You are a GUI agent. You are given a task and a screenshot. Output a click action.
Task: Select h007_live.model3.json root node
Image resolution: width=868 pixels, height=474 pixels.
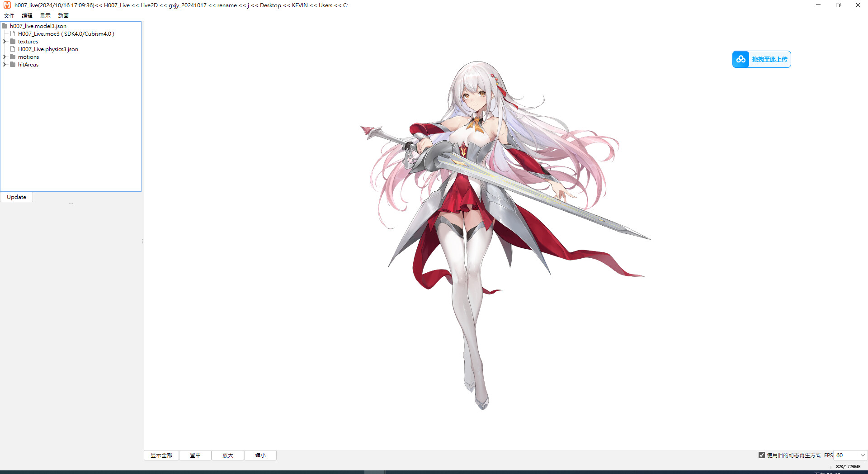pos(38,26)
